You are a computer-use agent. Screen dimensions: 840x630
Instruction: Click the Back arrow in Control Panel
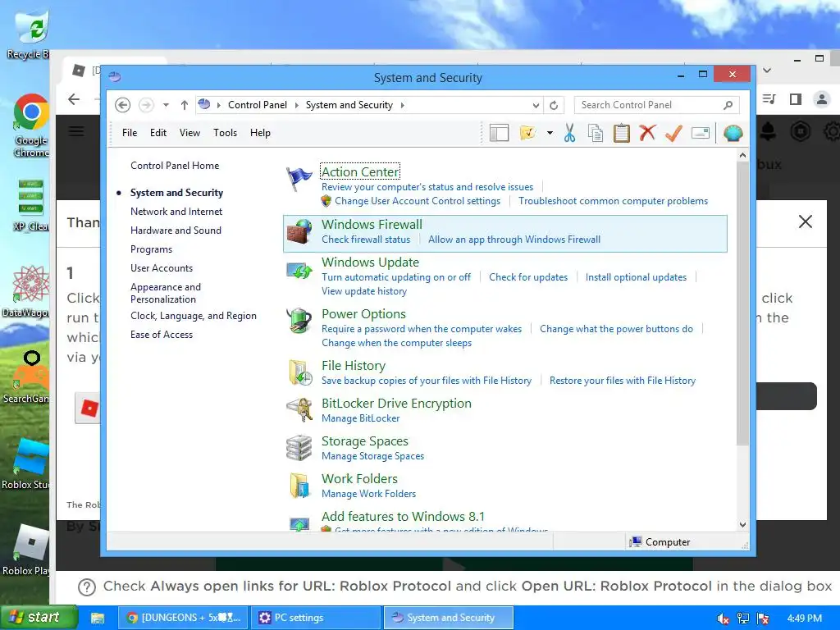click(x=123, y=105)
